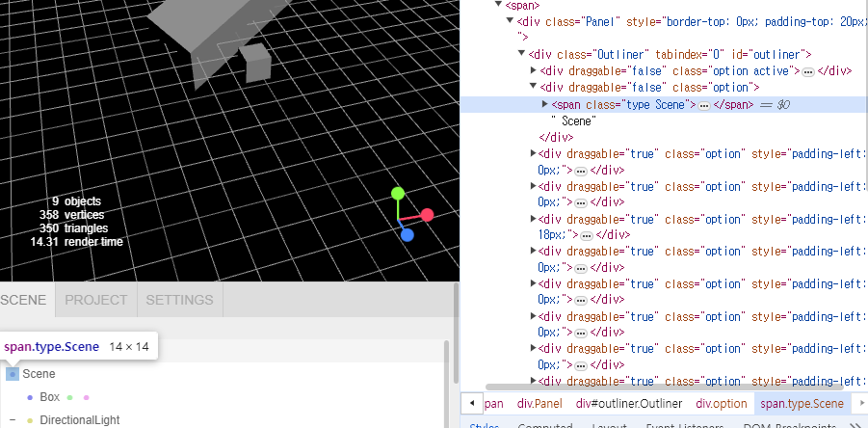Select the small cube in the viewport
Image resolution: width=868 pixels, height=428 pixels.
(x=255, y=62)
